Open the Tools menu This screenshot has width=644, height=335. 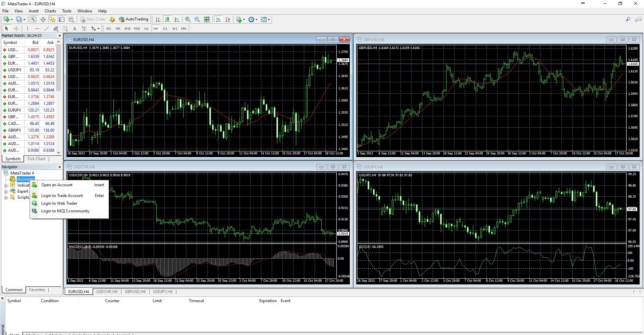(67, 11)
